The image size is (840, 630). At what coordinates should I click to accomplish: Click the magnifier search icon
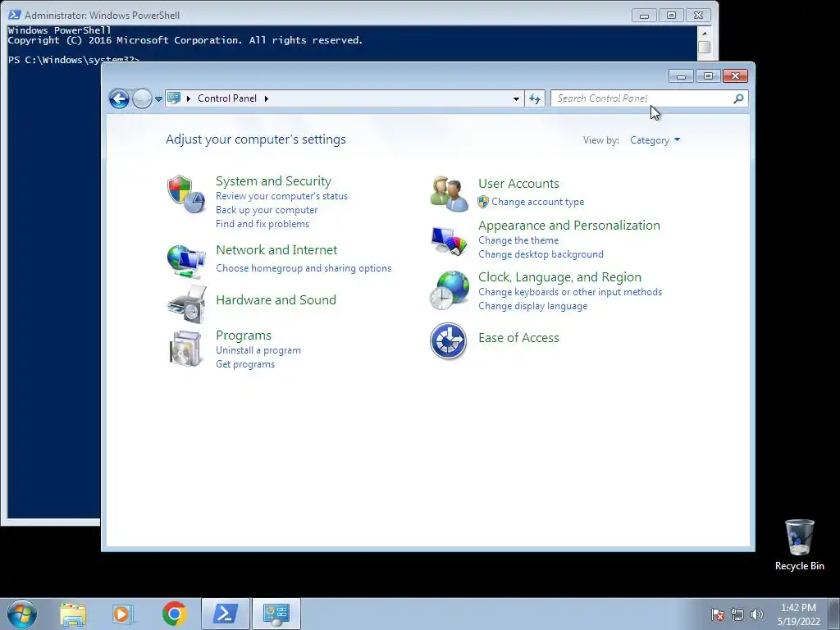(738, 98)
